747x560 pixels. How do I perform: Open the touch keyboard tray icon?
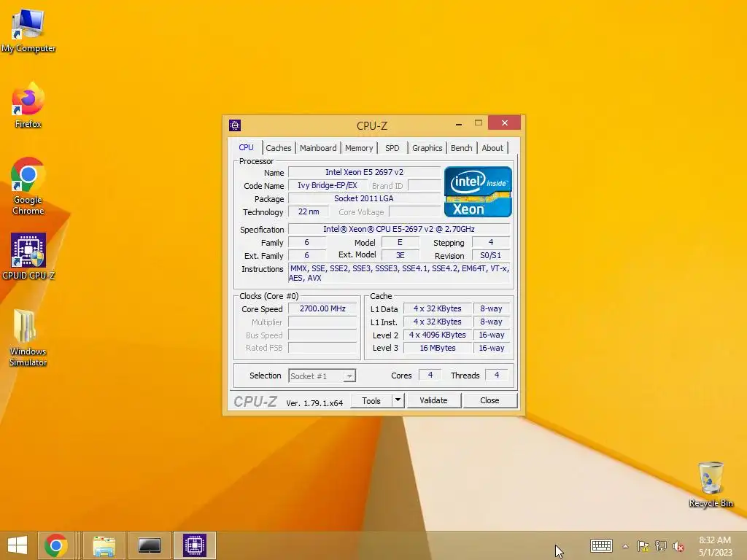coord(601,545)
